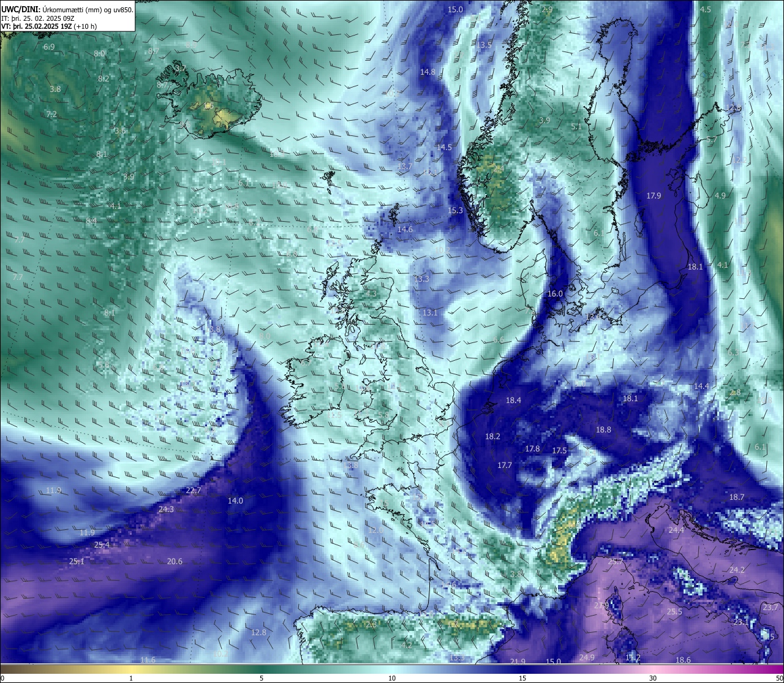The width and height of the screenshot is (784, 683).
Task: Click the 23.7 value label on the map
Action: point(770,608)
